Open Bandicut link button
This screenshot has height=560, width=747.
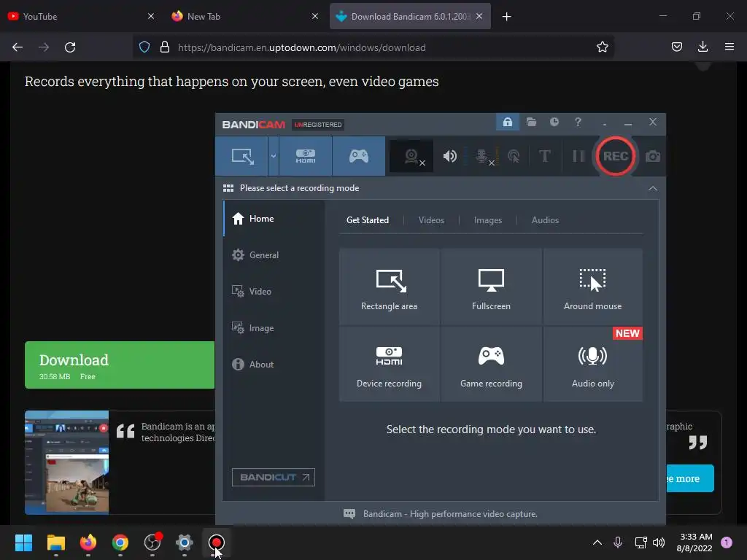(x=274, y=477)
